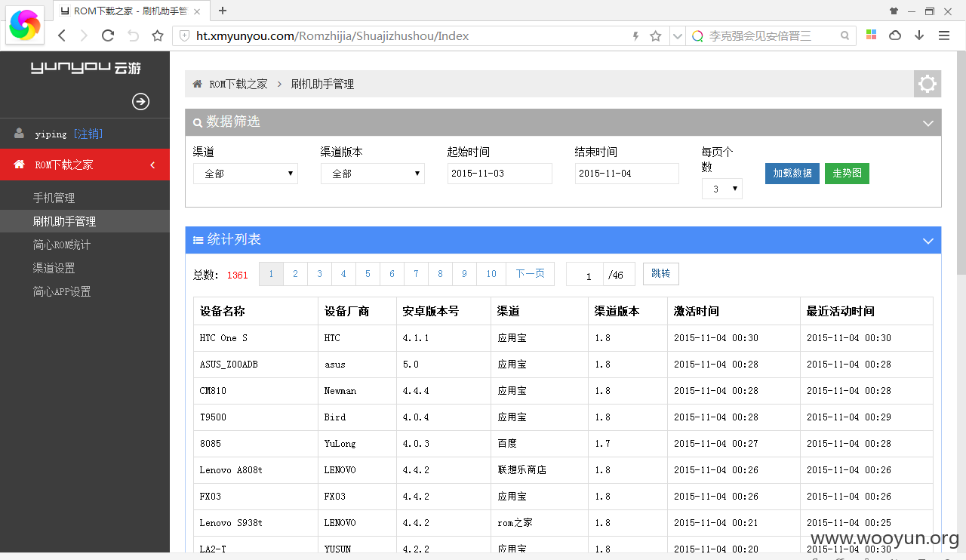
Task: Click the colorful browser logo
Action: [x=25, y=24]
